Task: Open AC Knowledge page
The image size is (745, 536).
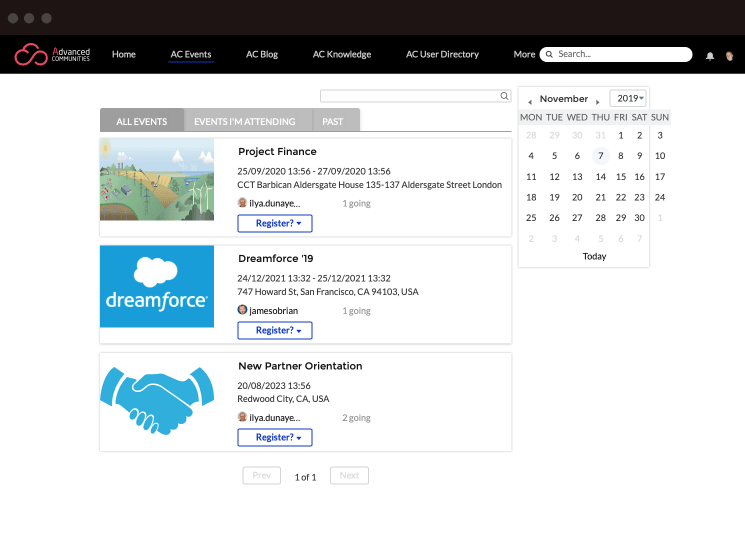Action: (342, 54)
